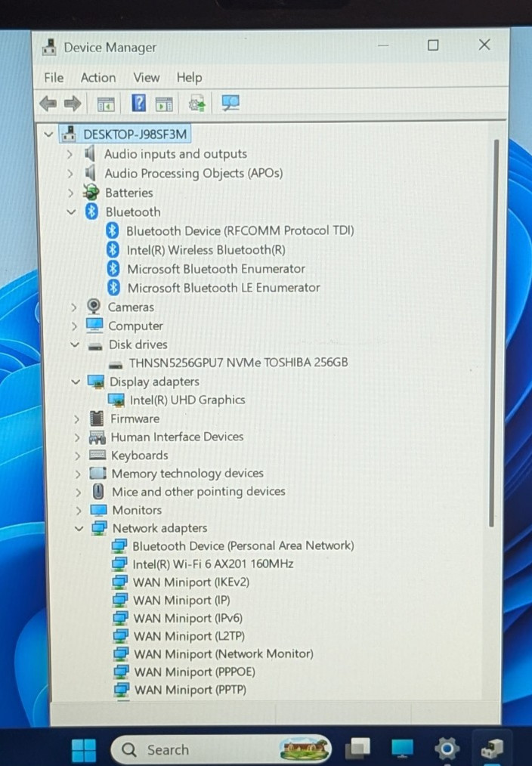532x766 pixels.
Task: Open the File menu
Action: point(54,78)
